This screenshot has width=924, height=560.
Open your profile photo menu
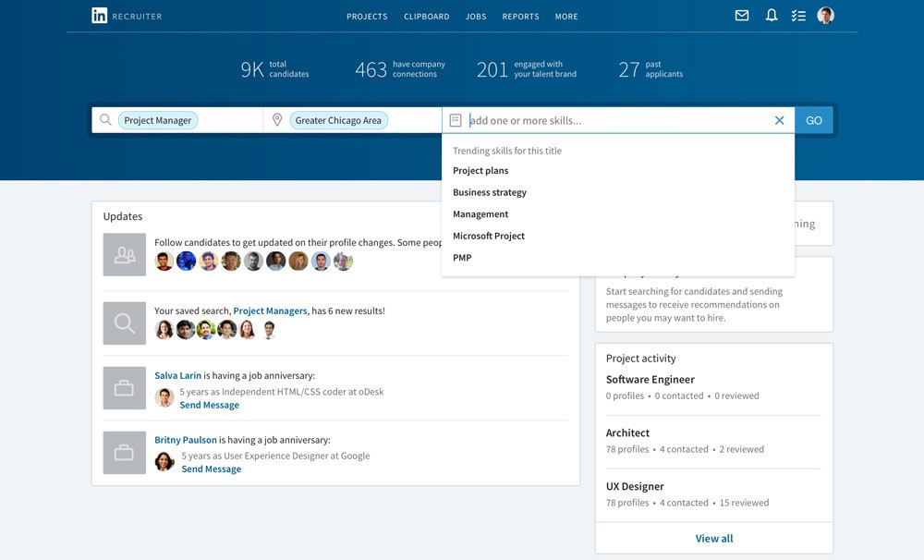click(825, 15)
